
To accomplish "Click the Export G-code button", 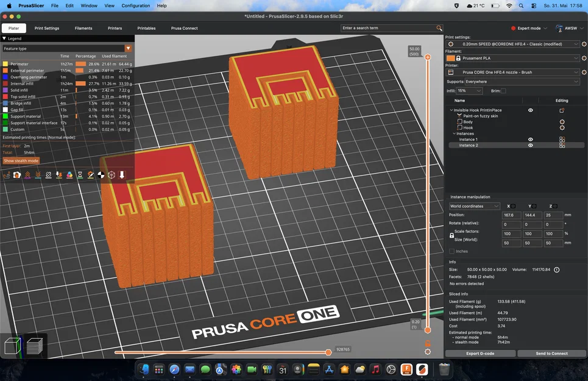I will 480,353.
